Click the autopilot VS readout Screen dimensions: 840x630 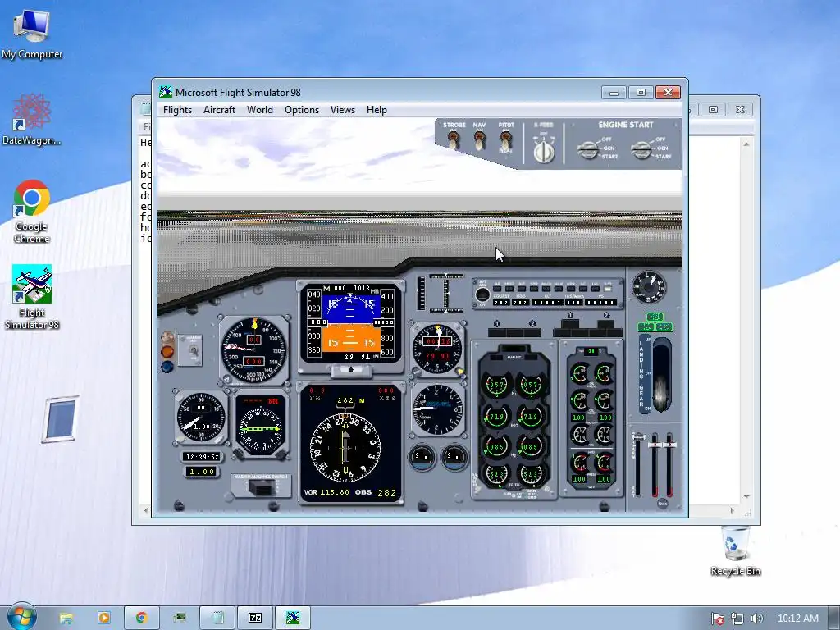[x=600, y=302]
